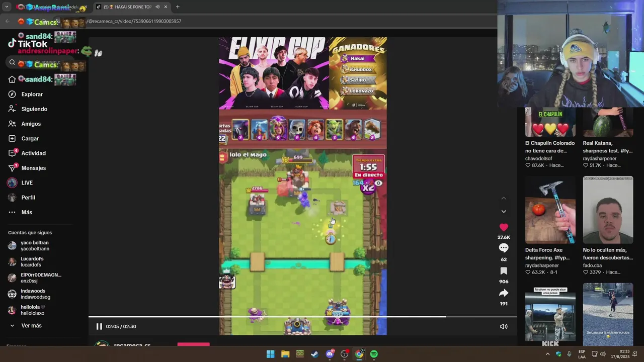Close the HAKAI SE PONE TOP tab
The width and height of the screenshot is (644, 362).
pos(166,7)
